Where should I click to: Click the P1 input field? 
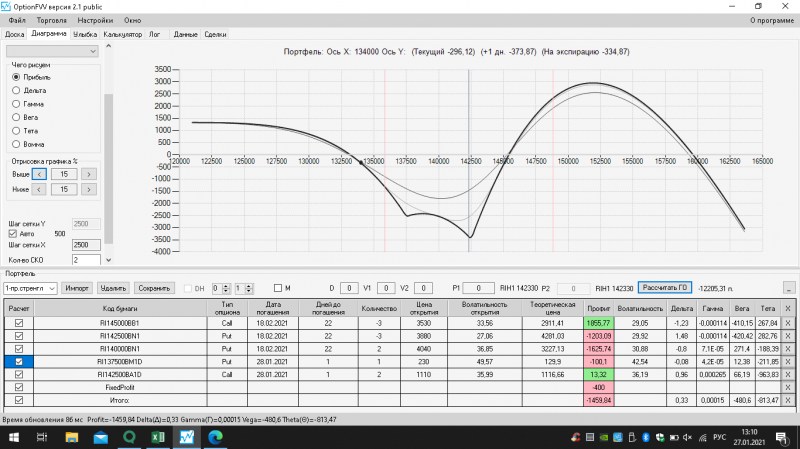point(478,288)
